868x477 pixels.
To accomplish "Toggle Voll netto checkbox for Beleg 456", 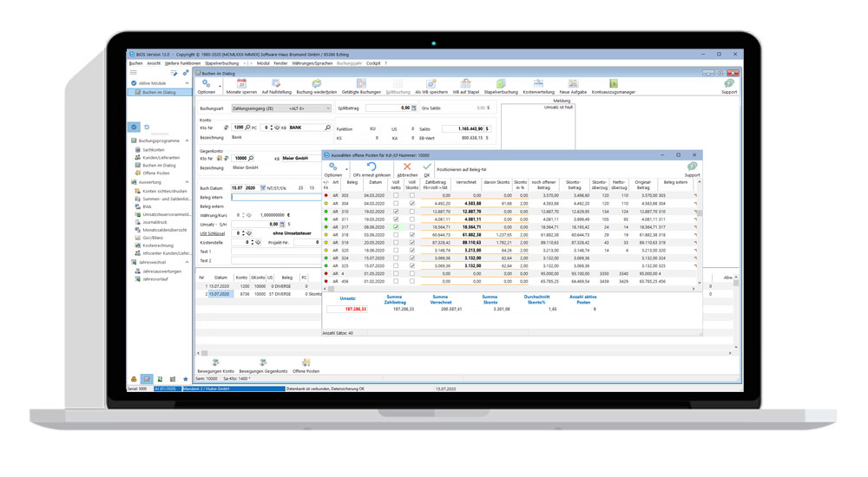I will pyautogui.click(x=396, y=281).
